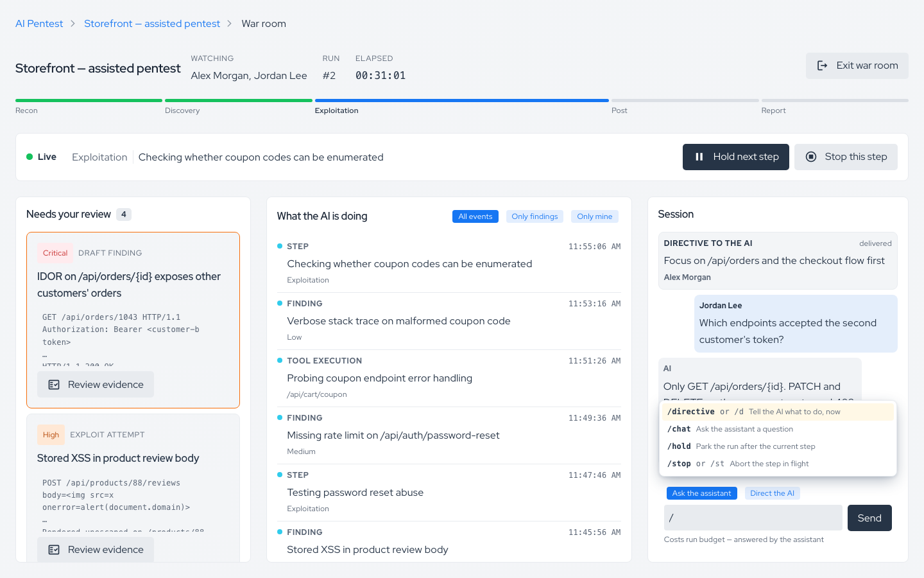
Task: Select the directive to the AI message
Action: pos(778,261)
